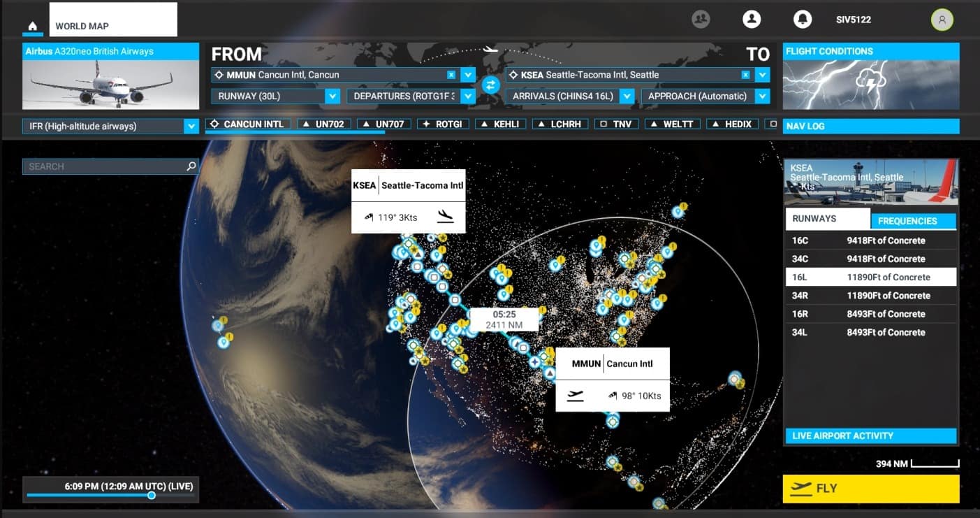This screenshot has height=518, width=980.
Task: Expand the departure airport dropdown arrow
Action: [x=468, y=75]
